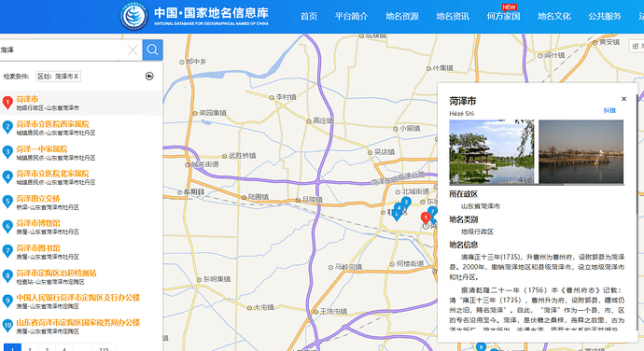Click the blue marker 2 on the map
The height and width of the screenshot is (351, 644).
tap(397, 216)
